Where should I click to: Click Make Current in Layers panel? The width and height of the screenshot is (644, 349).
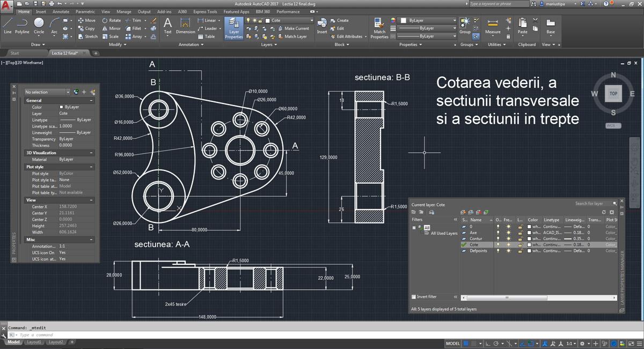point(292,28)
